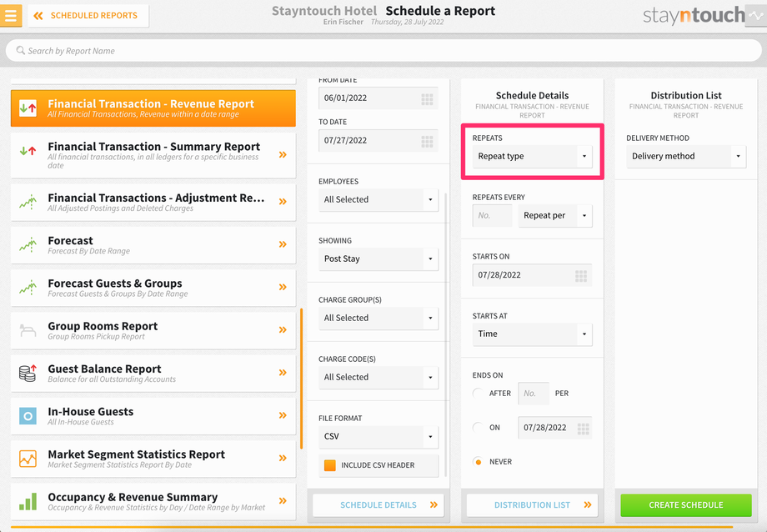Click the search magnifier icon
The image size is (767, 532).
(21, 50)
